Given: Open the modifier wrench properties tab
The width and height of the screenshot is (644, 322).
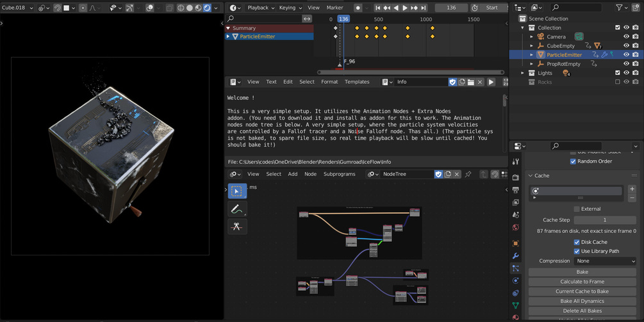Looking at the screenshot, I should coord(516,256).
